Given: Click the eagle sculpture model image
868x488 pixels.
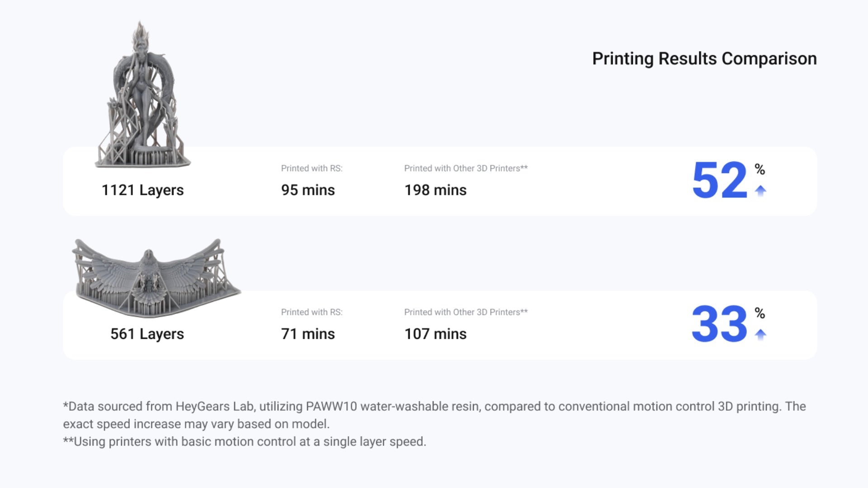Looking at the screenshot, I should point(156,271).
